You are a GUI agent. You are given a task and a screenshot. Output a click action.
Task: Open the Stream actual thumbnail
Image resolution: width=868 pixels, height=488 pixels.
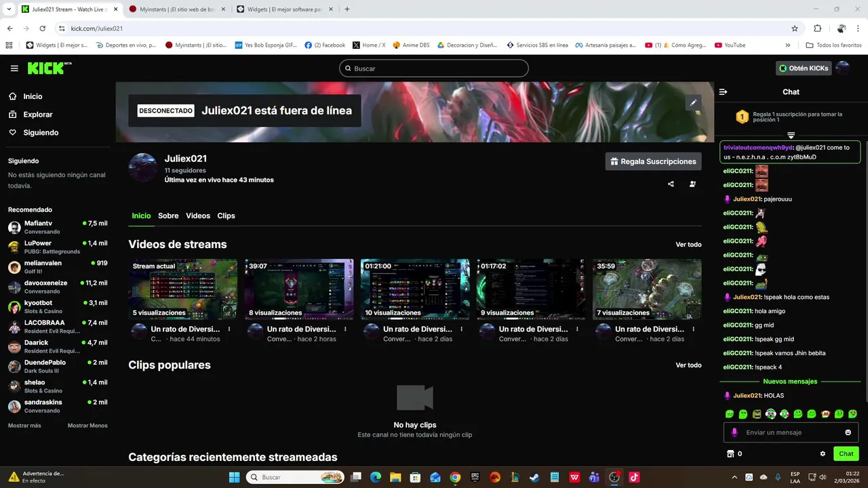tap(183, 289)
